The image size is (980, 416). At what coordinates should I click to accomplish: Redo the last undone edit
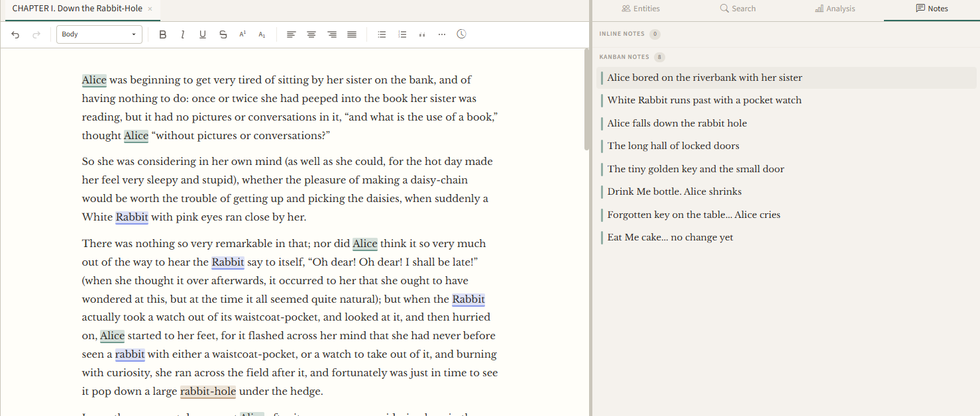[36, 34]
